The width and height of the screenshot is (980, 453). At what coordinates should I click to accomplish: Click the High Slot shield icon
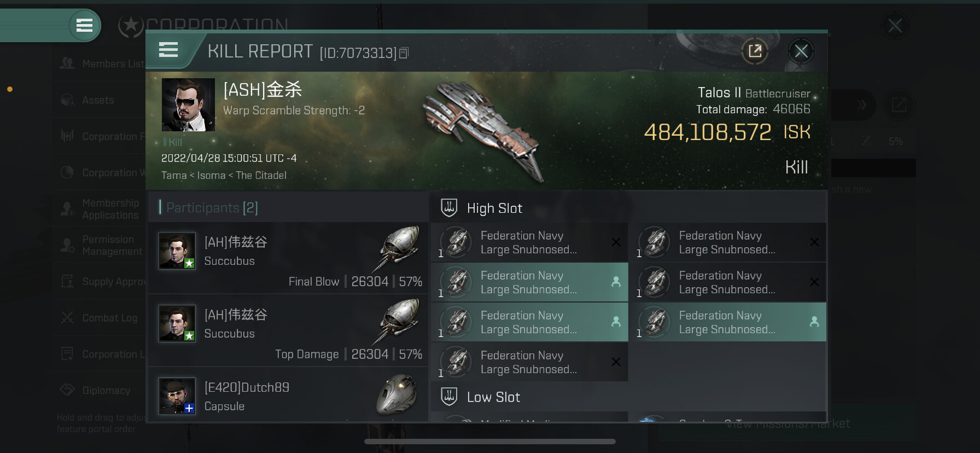click(449, 208)
